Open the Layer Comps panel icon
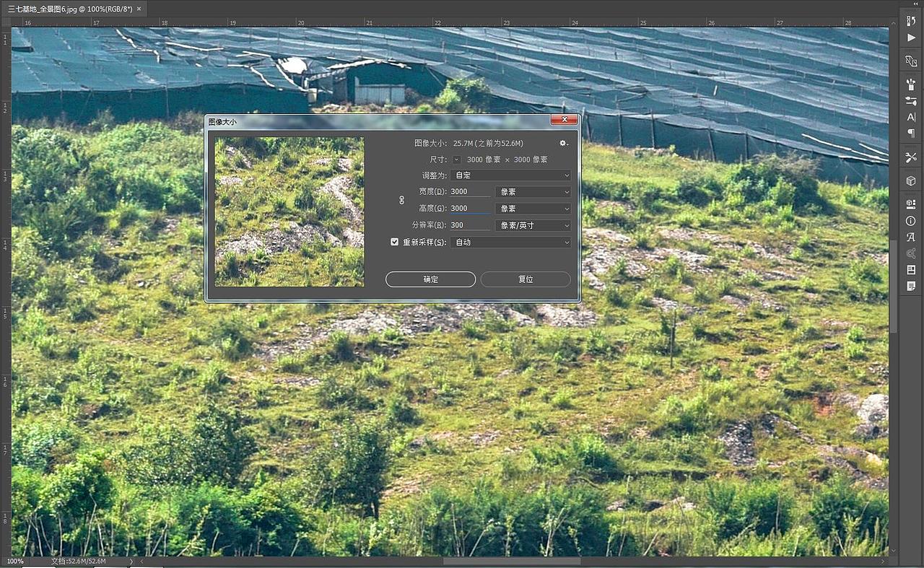This screenshot has height=568, width=924. click(x=911, y=270)
